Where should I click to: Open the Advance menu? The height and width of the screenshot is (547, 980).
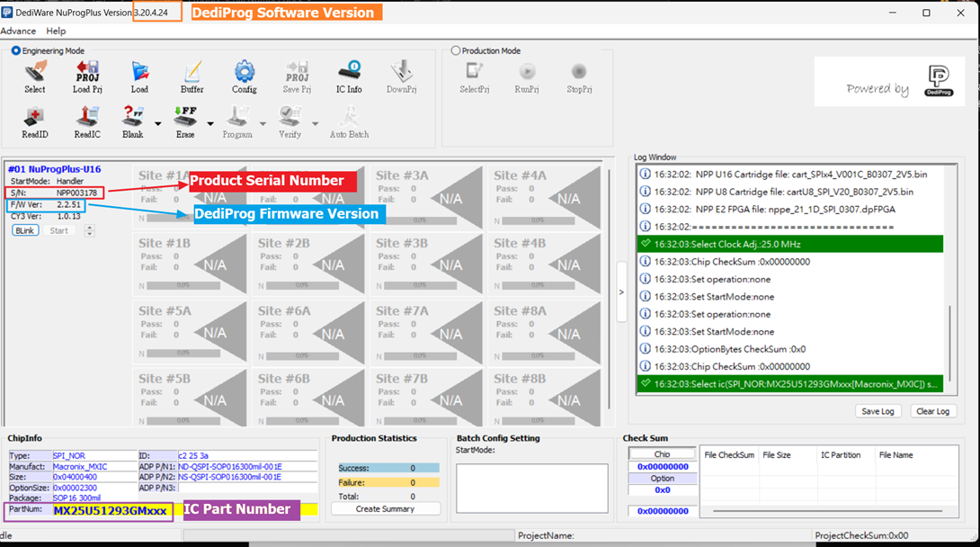[x=18, y=31]
